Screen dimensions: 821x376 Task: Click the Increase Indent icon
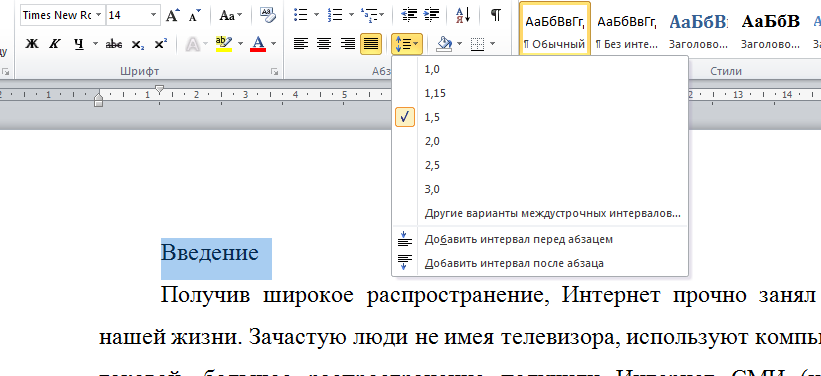coord(431,15)
